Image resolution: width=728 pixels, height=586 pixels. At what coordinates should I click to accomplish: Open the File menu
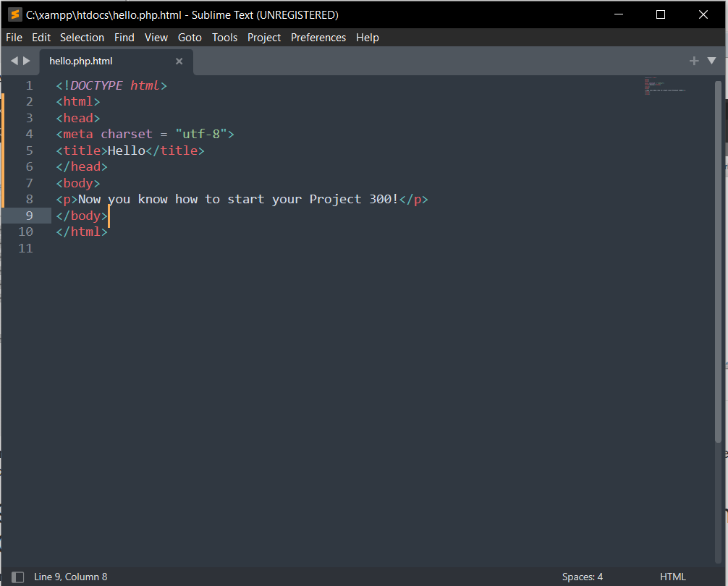point(14,38)
